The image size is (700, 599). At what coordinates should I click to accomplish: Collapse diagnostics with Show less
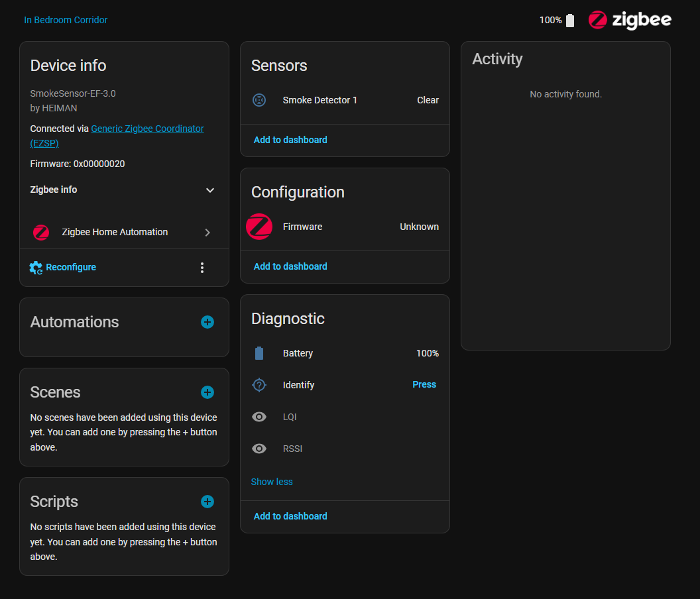[x=272, y=482]
